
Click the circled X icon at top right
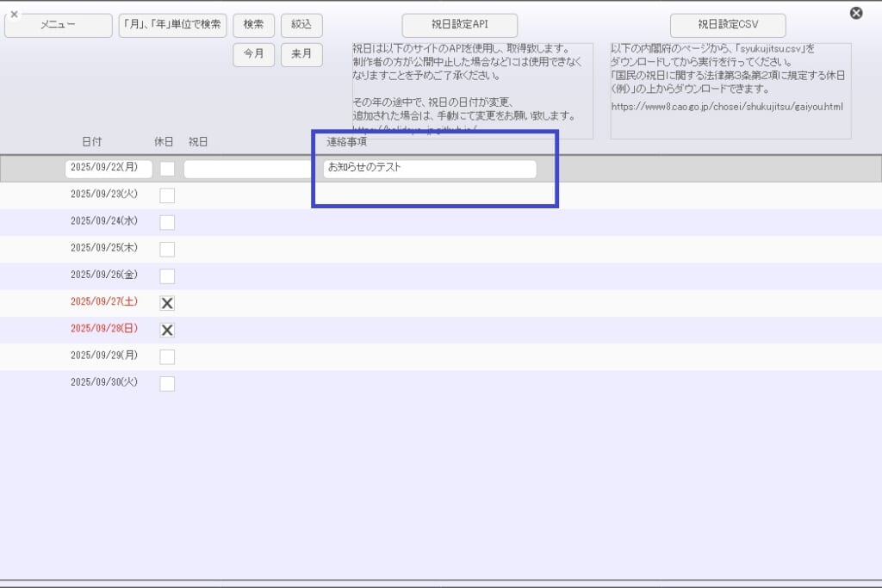pyautogui.click(x=855, y=13)
